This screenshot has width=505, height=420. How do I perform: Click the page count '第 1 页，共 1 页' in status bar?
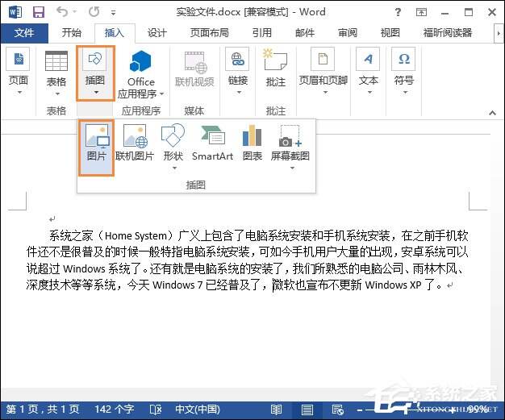click(43, 410)
